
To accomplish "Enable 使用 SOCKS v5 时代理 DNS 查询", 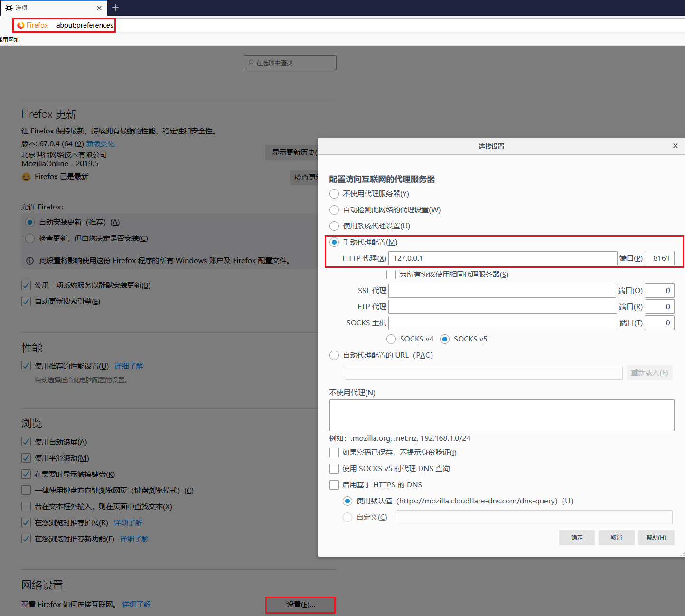I will click(x=334, y=469).
